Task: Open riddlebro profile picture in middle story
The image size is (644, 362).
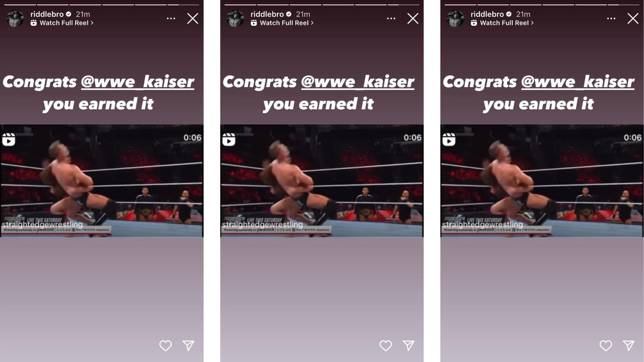Action: click(235, 18)
